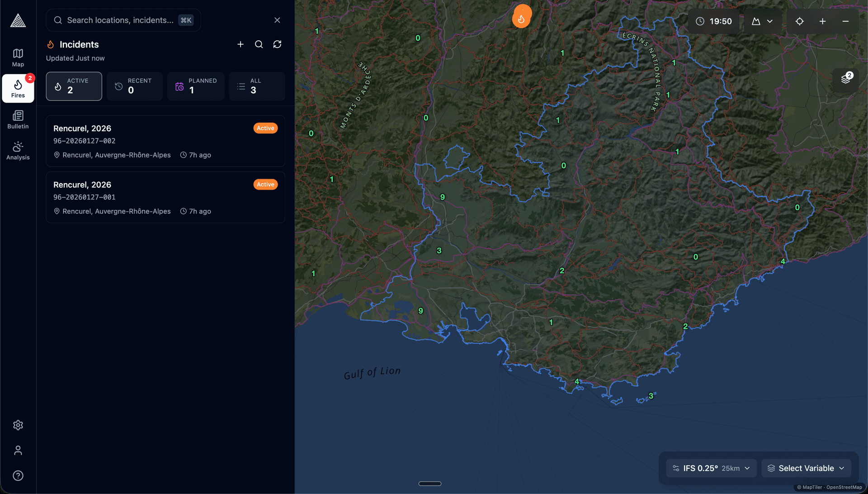The width and height of the screenshot is (868, 494).
Task: Click the locate/crosshair map control
Action: (x=799, y=21)
